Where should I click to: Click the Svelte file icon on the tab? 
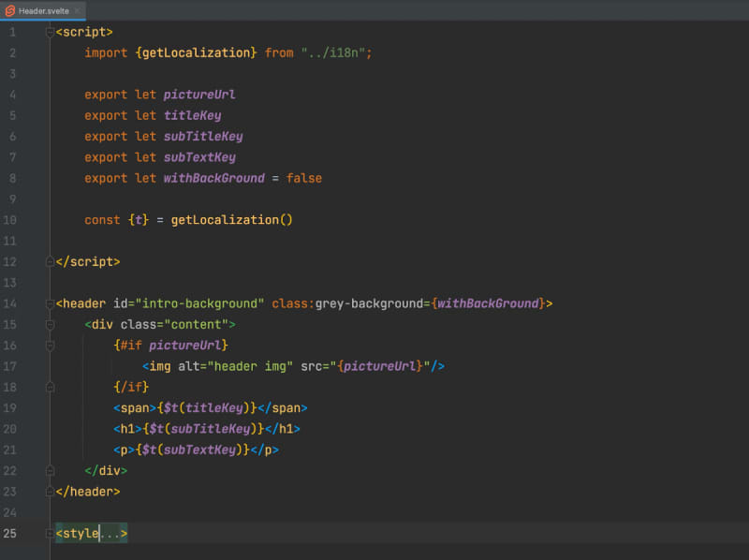[x=9, y=10]
